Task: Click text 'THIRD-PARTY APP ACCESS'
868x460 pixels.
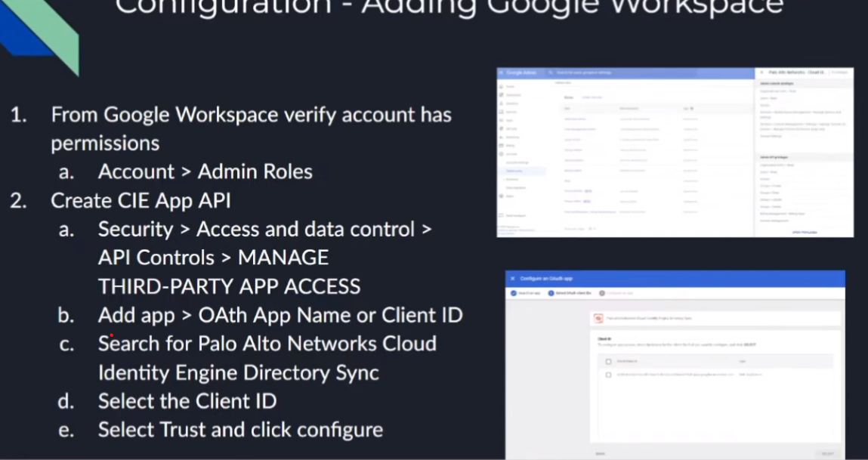Action: (x=229, y=287)
